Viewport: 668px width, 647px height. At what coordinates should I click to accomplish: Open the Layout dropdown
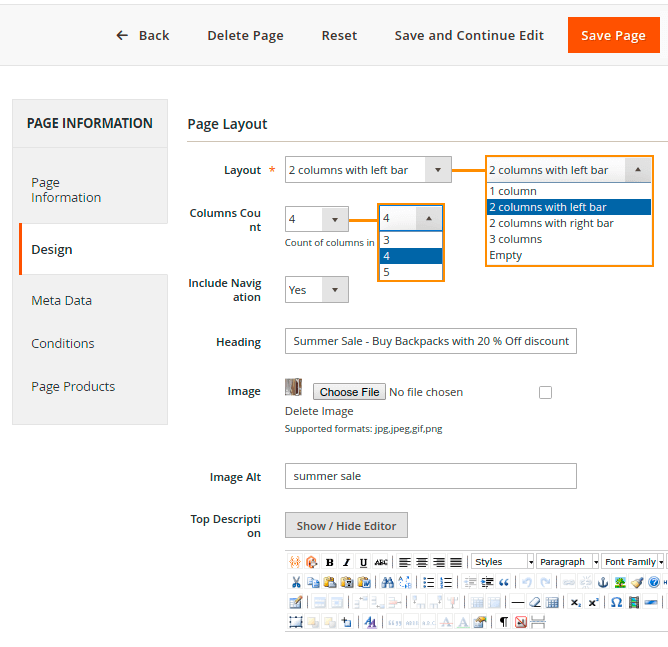[367, 170]
